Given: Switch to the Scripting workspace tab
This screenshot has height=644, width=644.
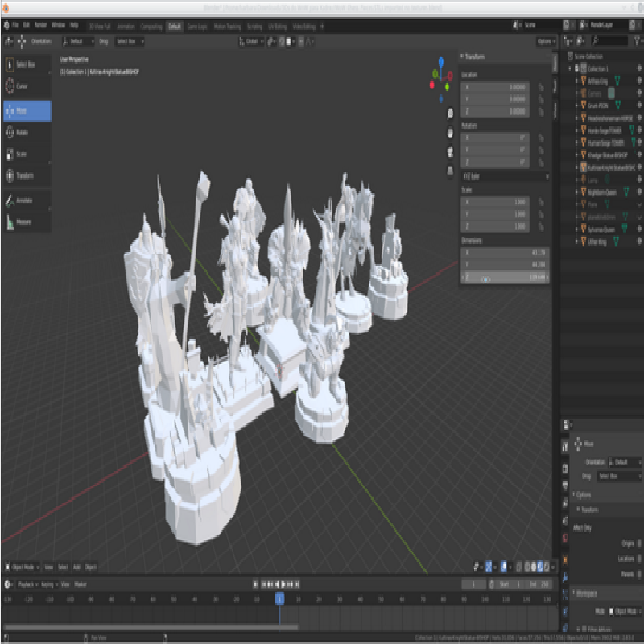Looking at the screenshot, I should (x=254, y=27).
